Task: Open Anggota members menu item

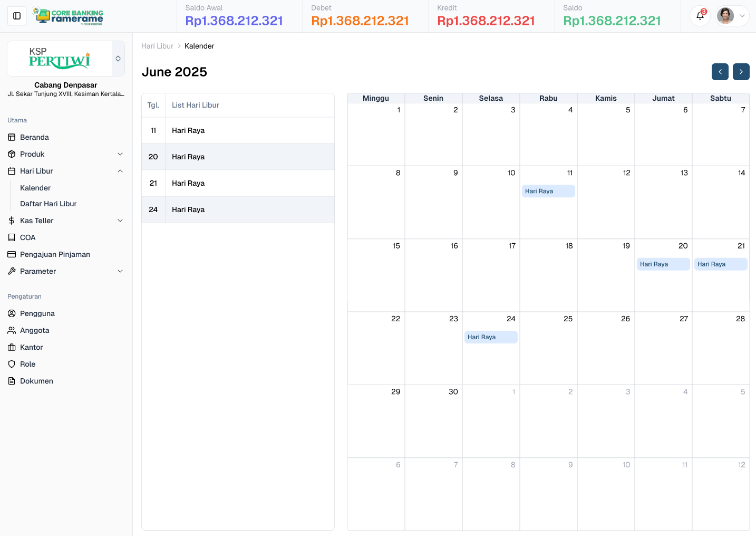Action: click(x=34, y=330)
